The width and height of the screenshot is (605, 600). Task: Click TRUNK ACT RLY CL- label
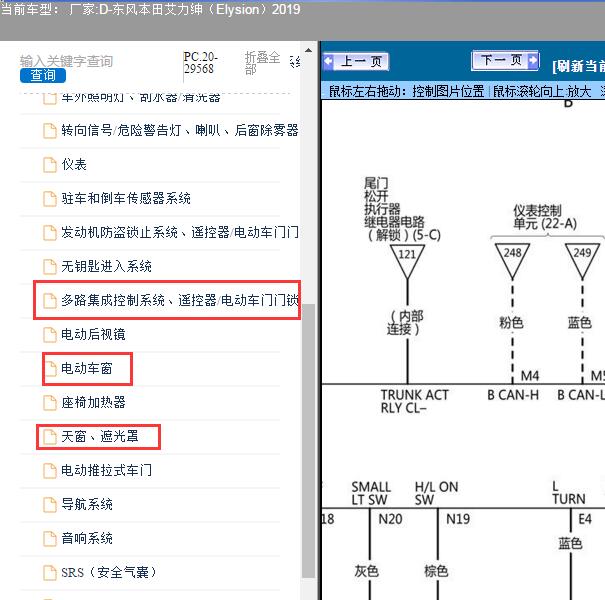pyautogui.click(x=414, y=401)
